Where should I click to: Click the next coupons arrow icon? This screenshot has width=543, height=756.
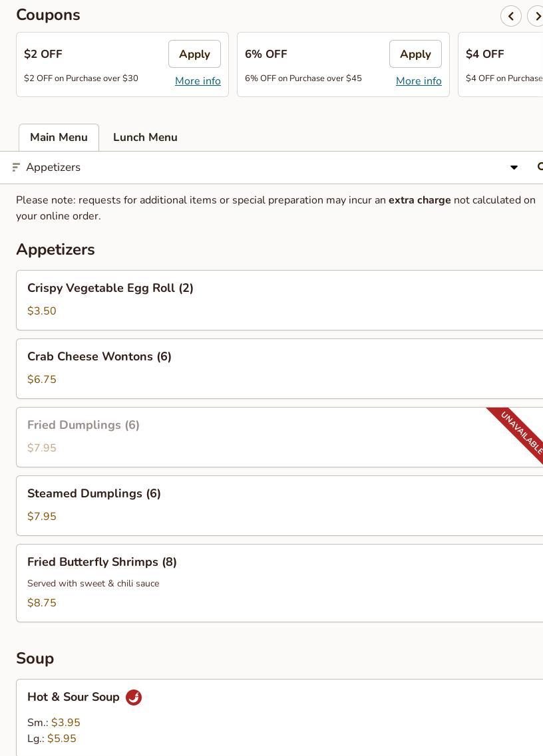pos(536,16)
